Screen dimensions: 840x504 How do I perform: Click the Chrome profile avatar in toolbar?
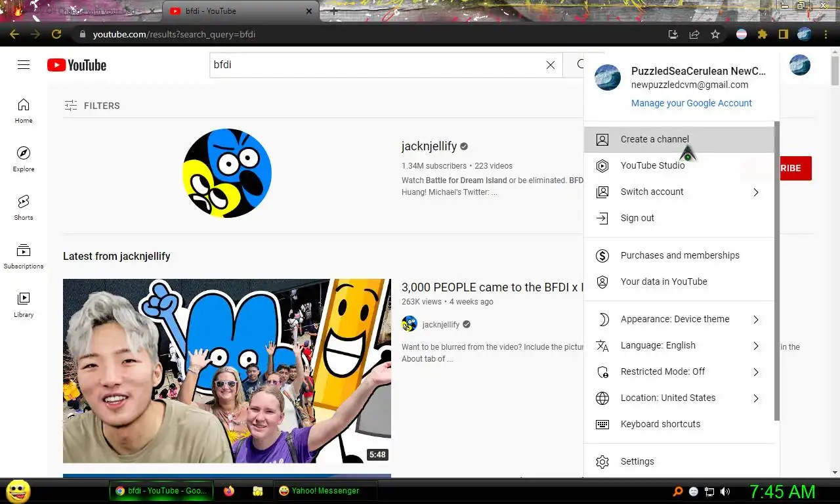[x=805, y=34]
